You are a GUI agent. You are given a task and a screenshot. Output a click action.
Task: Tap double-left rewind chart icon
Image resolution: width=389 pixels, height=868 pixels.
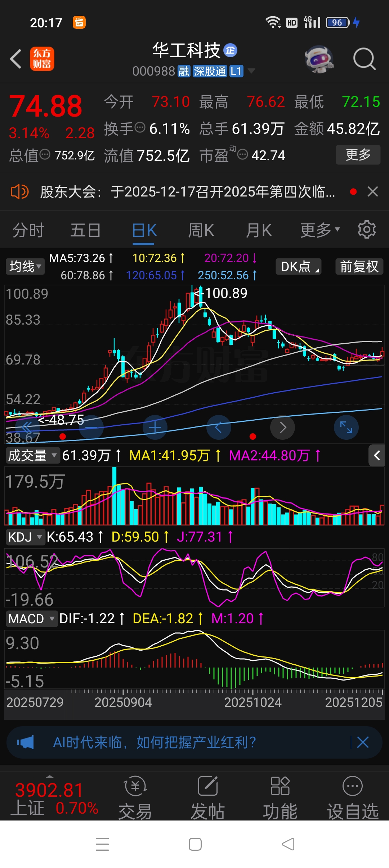tap(27, 428)
